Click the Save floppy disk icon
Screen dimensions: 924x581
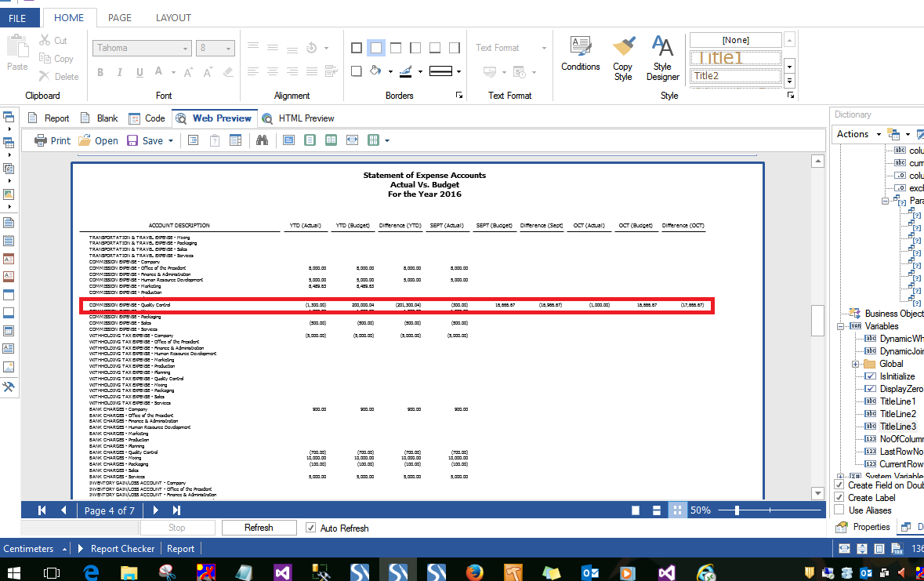click(x=132, y=140)
